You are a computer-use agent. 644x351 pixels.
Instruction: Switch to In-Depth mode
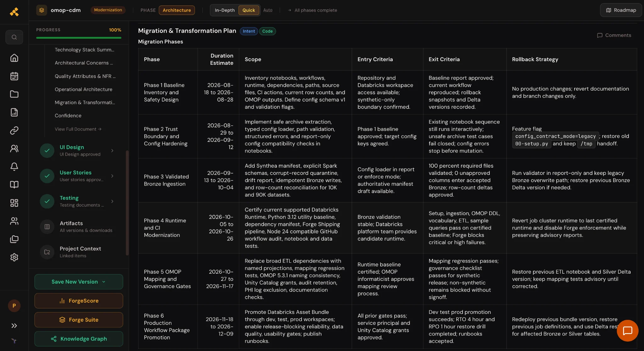(x=225, y=10)
